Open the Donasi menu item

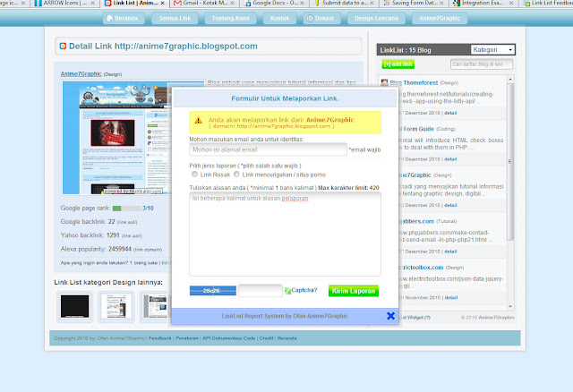(x=321, y=18)
